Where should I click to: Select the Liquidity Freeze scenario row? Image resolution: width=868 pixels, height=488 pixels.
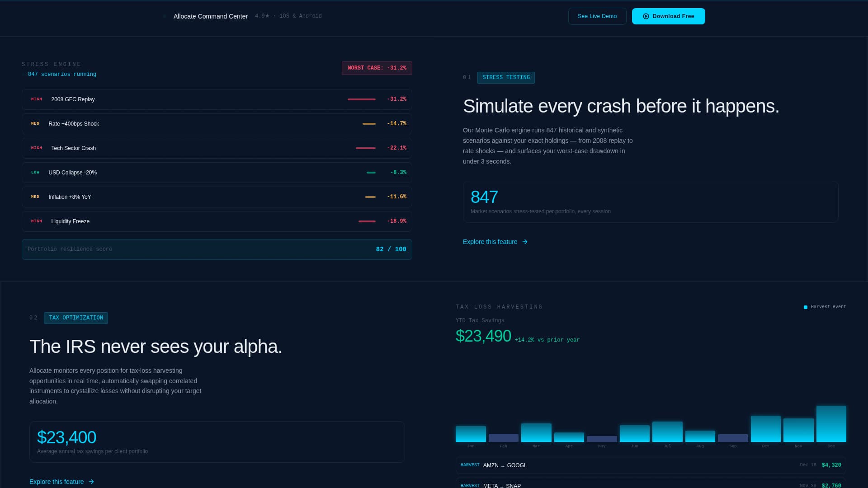(x=217, y=221)
